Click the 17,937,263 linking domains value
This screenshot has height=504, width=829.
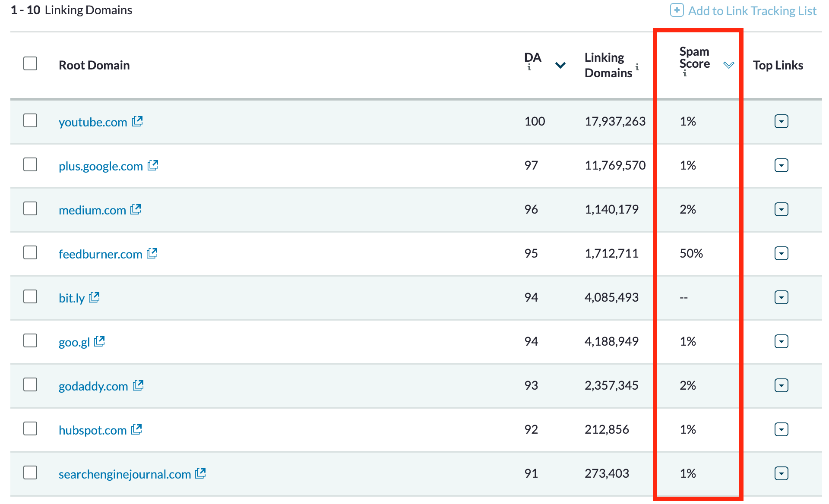[615, 121]
